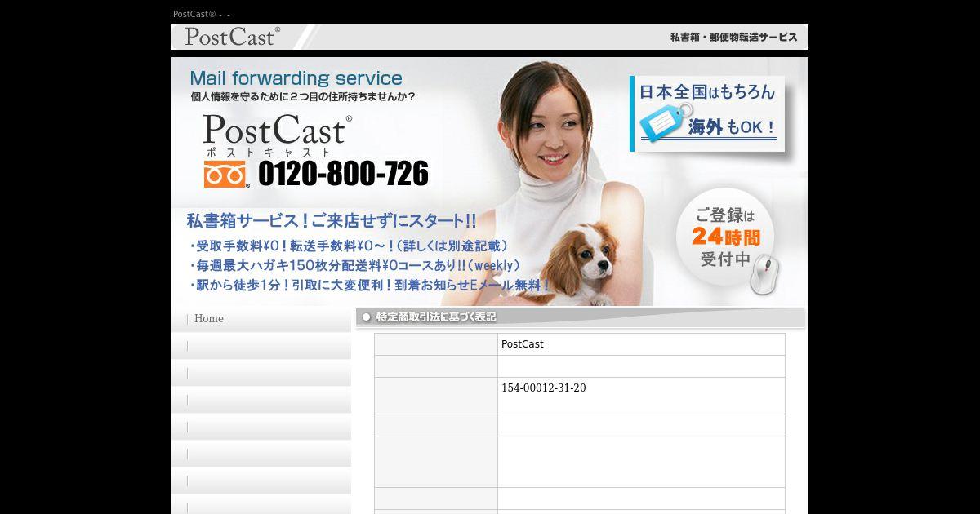Click the orange free-dial phone icon
This screenshot has width=980, height=514.
(x=226, y=174)
